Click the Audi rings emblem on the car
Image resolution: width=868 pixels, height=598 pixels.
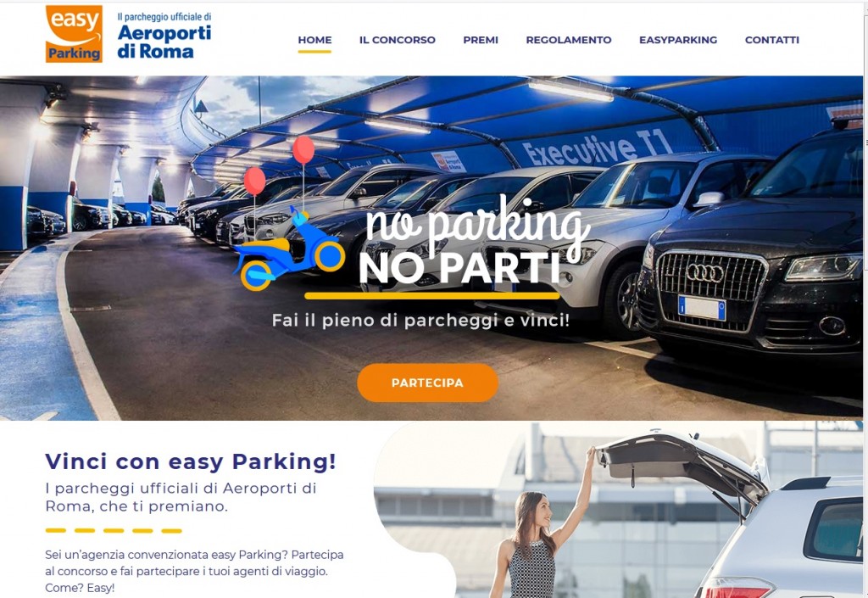pos(704,272)
